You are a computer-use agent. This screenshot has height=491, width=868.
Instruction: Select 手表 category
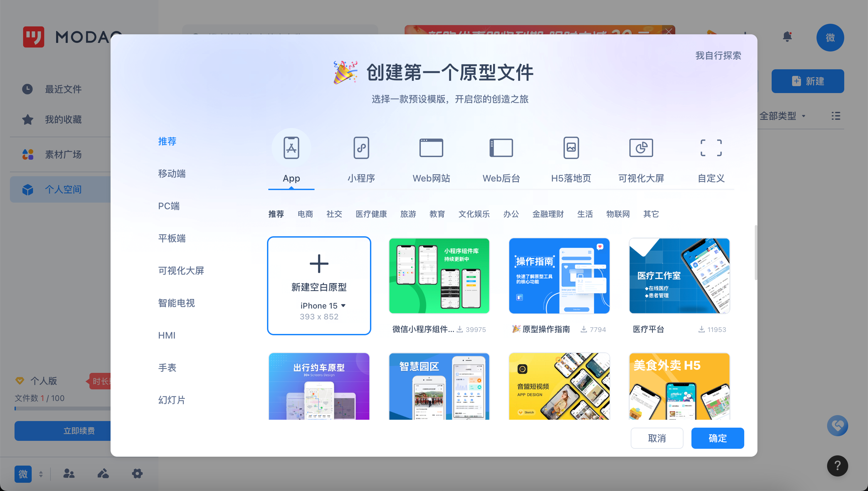coord(167,368)
